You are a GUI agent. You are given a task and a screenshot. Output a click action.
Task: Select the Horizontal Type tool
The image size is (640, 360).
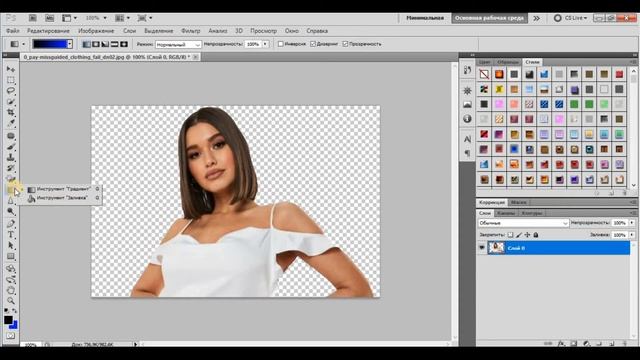pos(11,235)
